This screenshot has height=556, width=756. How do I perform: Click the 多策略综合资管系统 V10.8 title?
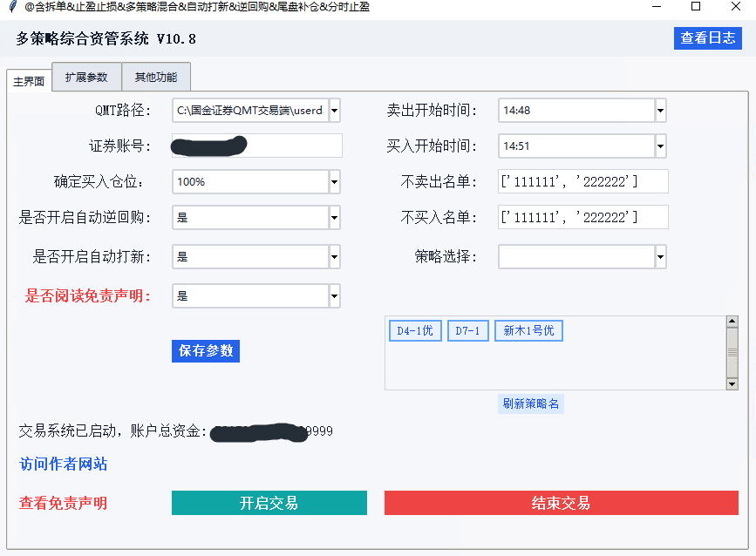pyautogui.click(x=106, y=38)
